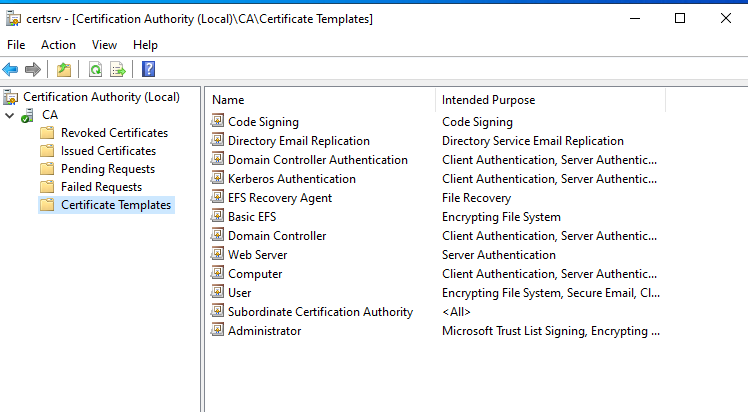The width and height of the screenshot is (748, 412).
Task: Select Issued Certificates folder in tree
Action: [108, 151]
